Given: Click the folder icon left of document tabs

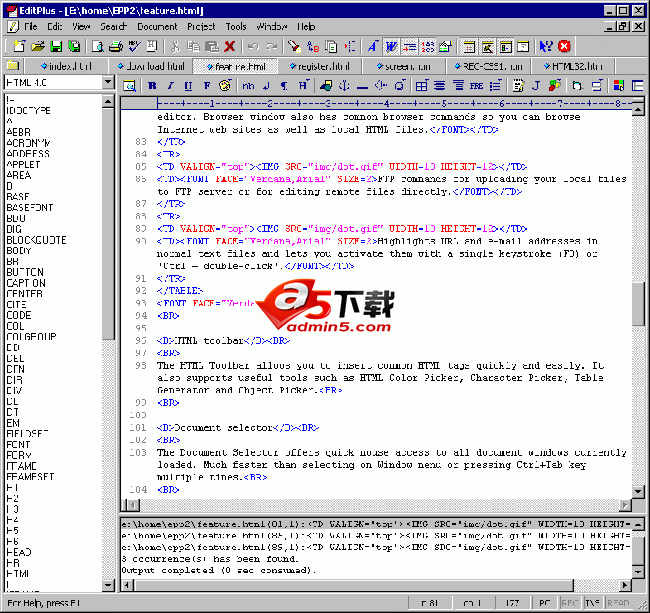Looking at the screenshot, I should coord(13,65).
